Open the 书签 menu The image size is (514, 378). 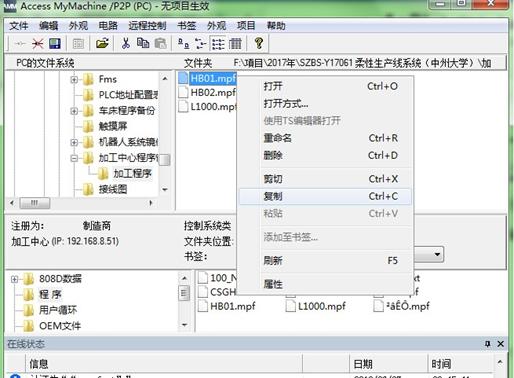click(187, 26)
